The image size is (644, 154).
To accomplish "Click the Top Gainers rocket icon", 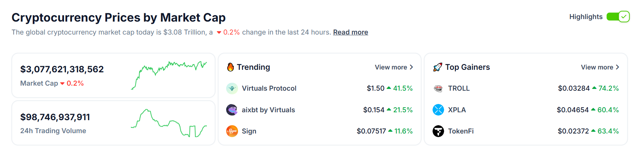I will click(x=438, y=67).
